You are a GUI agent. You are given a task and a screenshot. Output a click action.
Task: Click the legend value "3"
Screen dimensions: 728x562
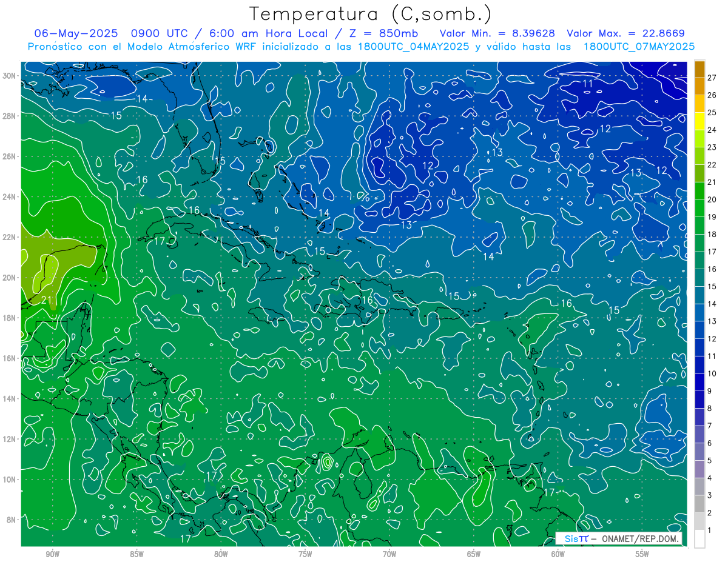coord(709,496)
